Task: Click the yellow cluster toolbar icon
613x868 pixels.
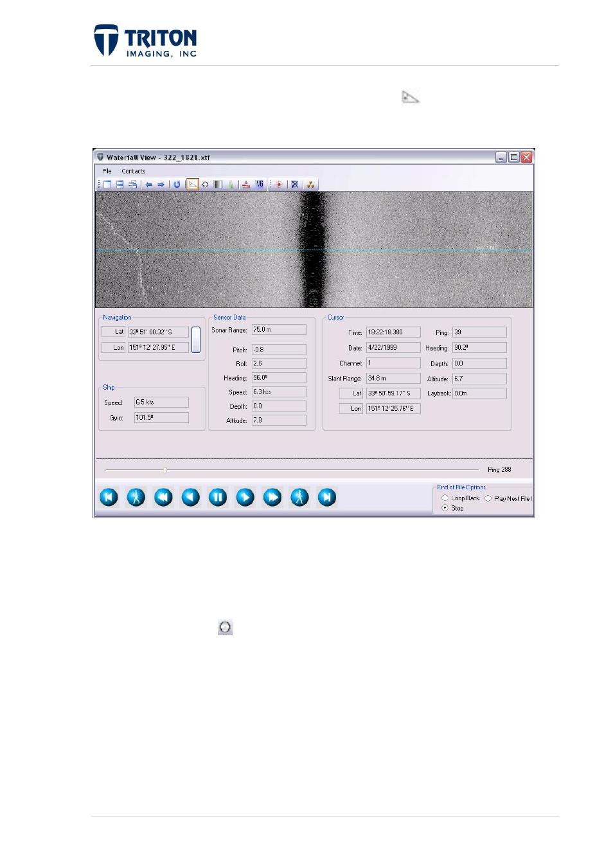Action: [x=310, y=185]
